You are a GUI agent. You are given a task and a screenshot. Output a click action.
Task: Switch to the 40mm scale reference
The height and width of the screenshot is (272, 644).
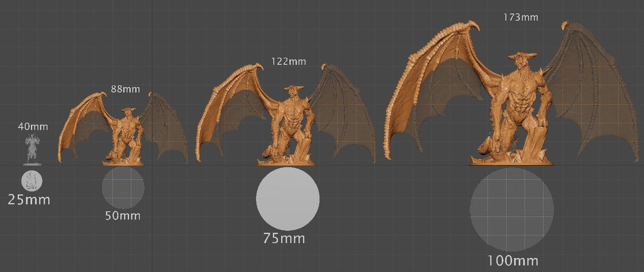[33, 127]
